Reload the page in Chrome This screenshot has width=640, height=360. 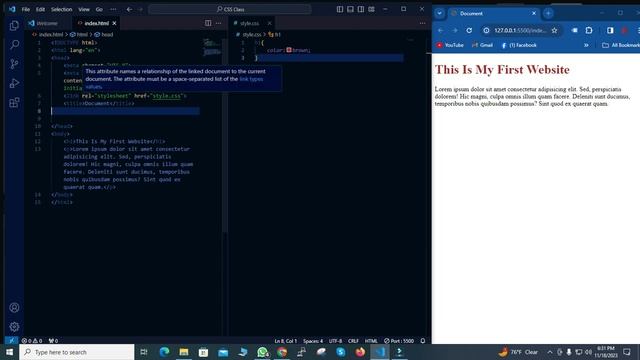pyautogui.click(x=469, y=30)
